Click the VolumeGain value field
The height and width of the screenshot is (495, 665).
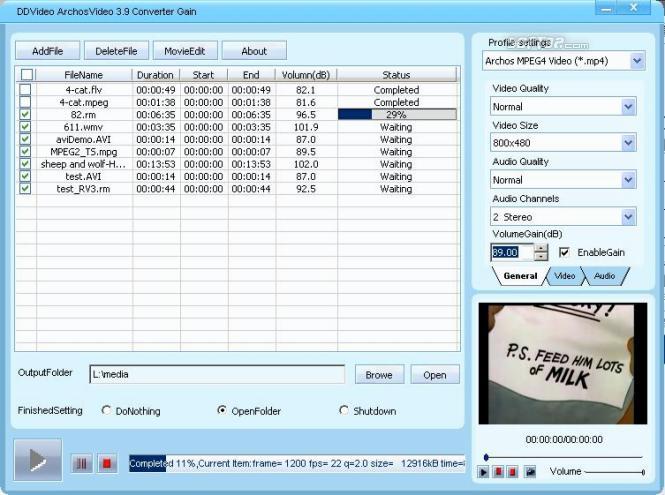512,252
